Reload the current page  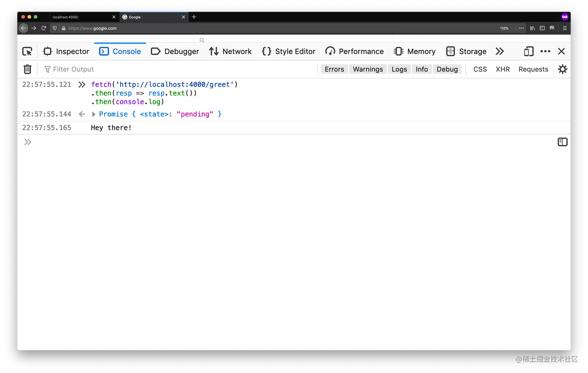(44, 28)
